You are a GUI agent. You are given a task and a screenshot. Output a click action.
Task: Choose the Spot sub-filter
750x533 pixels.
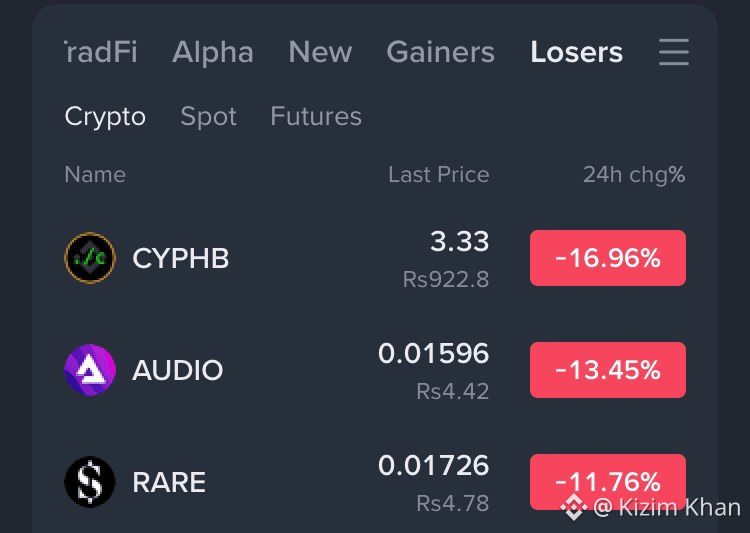click(x=208, y=116)
